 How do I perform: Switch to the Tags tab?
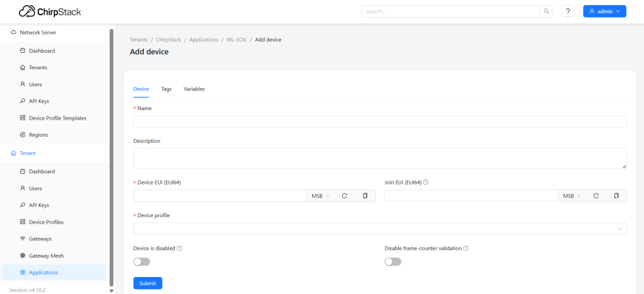coord(166,89)
